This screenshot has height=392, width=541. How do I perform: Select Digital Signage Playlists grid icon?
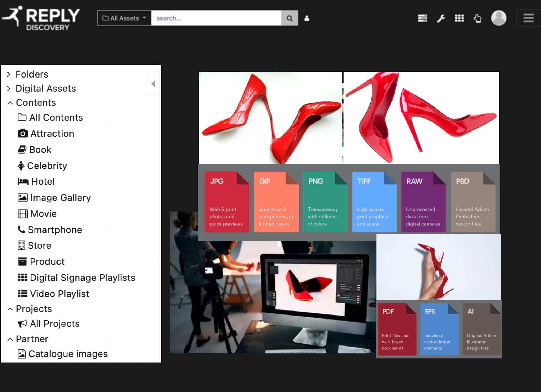click(x=23, y=277)
